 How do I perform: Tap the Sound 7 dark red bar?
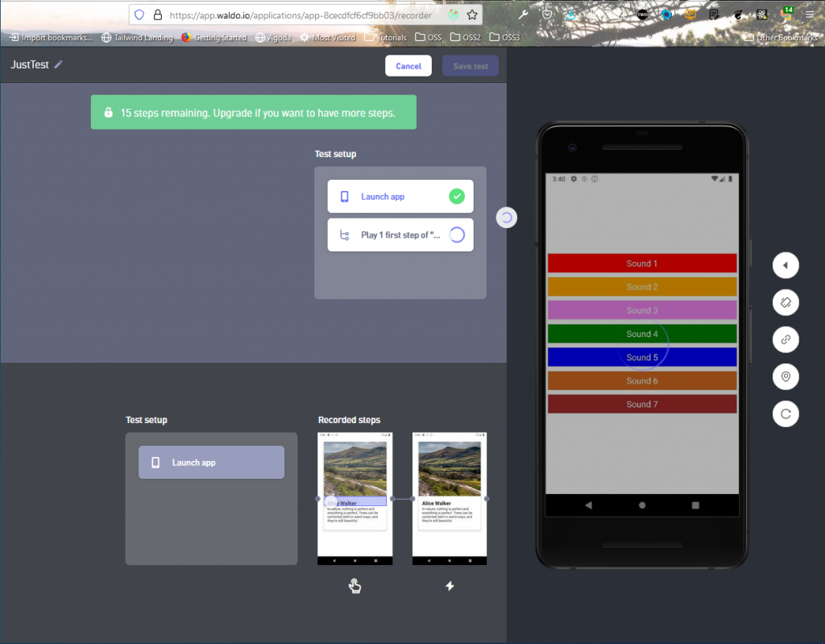coord(642,404)
